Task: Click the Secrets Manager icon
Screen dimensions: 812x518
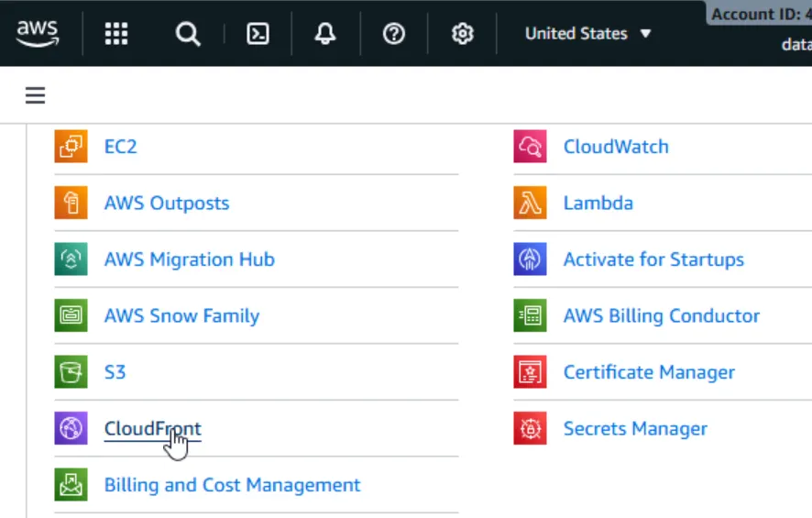Action: coord(530,428)
